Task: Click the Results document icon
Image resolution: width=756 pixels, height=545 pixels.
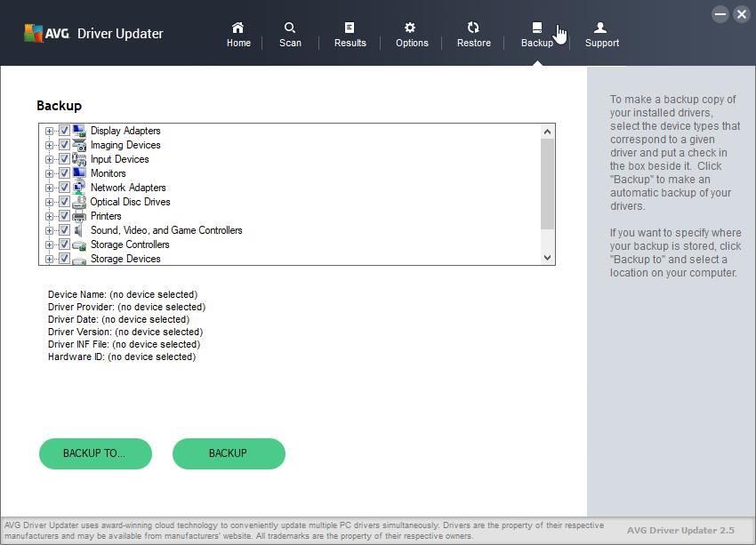Action: click(350, 28)
